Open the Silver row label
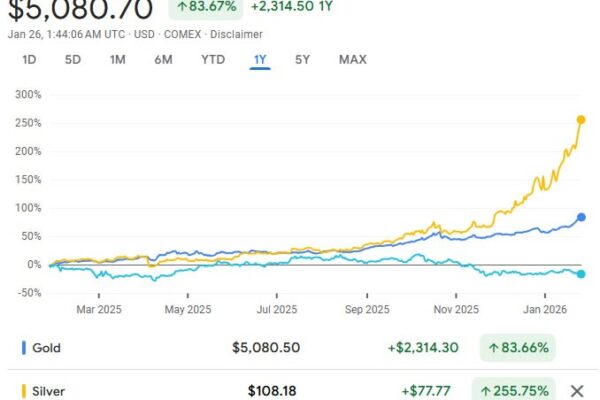The height and width of the screenshot is (400, 600). click(x=48, y=390)
